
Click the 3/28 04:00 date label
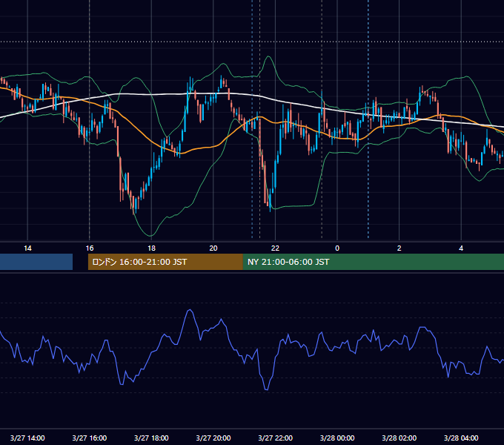coord(461,438)
